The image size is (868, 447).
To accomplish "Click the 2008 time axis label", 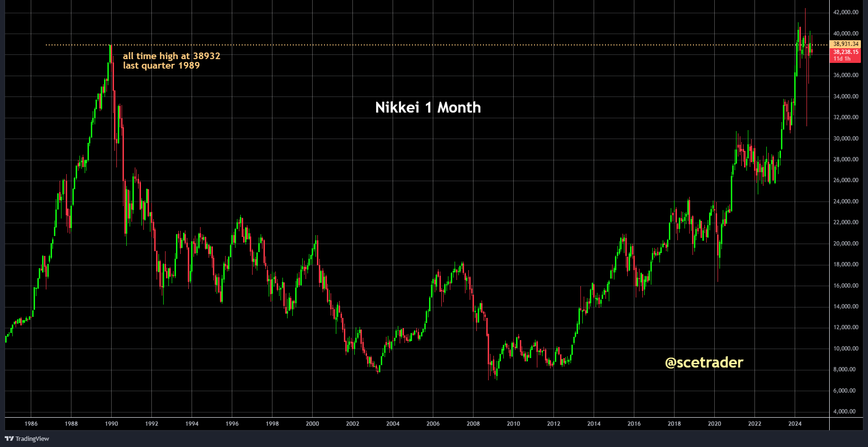I will pos(473,424).
